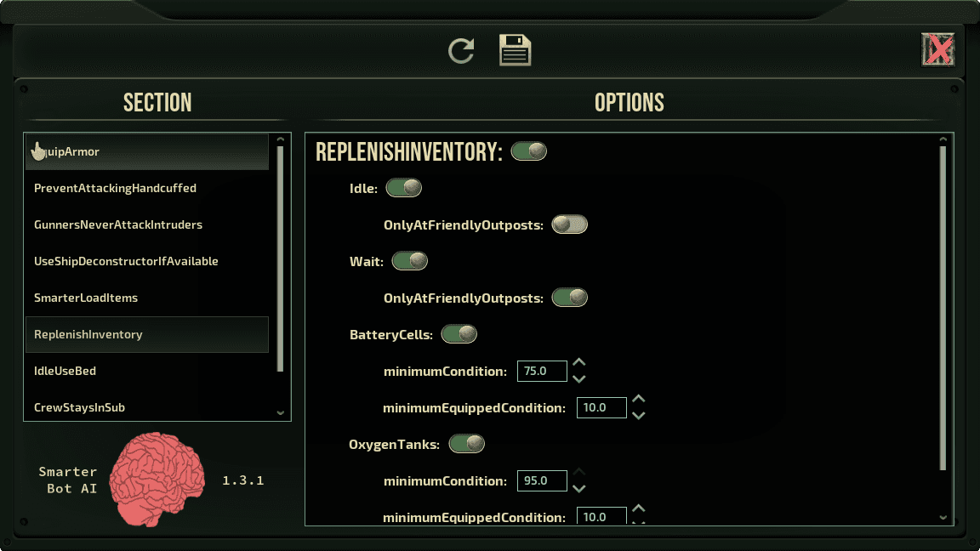980x551 pixels.
Task: Increase BatteryCells minimumEquippedCondition up arrow
Action: coord(638,399)
